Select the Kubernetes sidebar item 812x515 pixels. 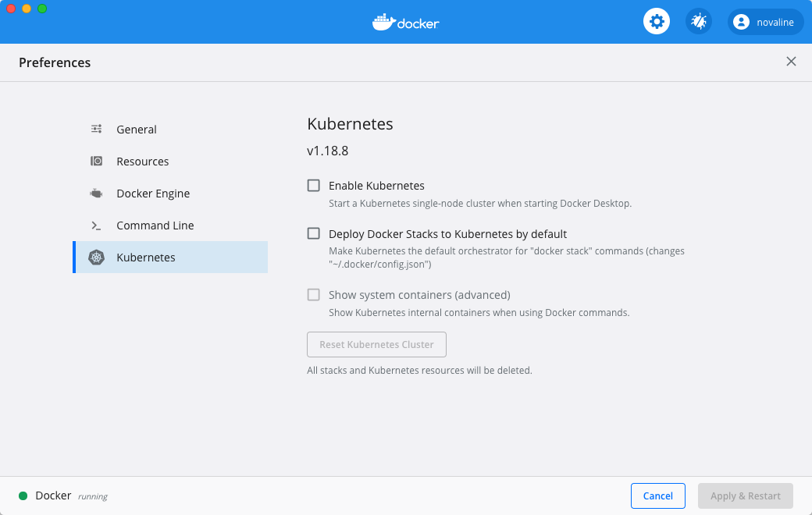(x=170, y=257)
